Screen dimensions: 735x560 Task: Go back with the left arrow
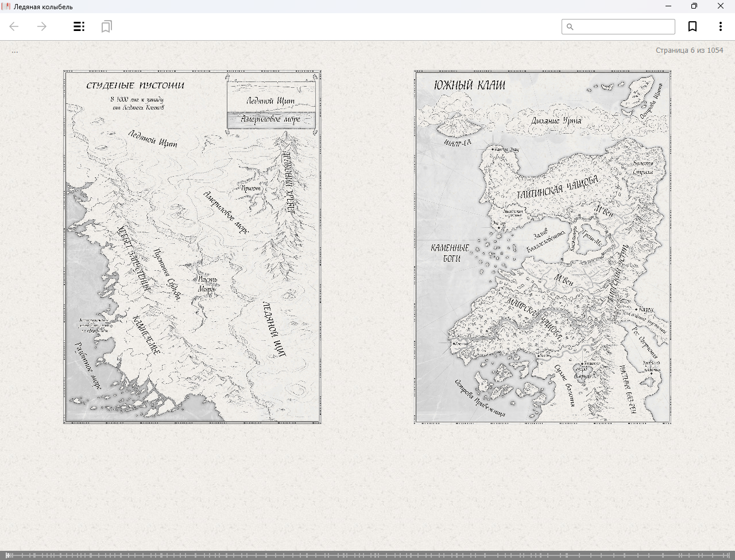click(x=14, y=26)
